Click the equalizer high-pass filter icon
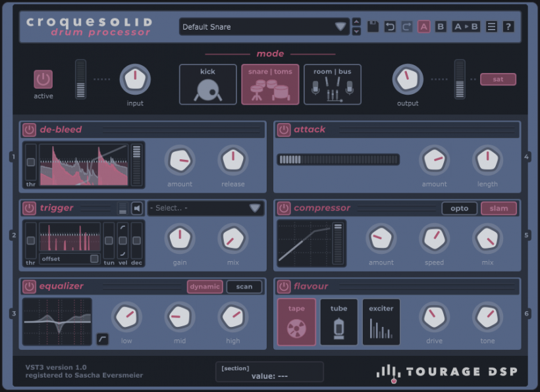 coord(102,339)
